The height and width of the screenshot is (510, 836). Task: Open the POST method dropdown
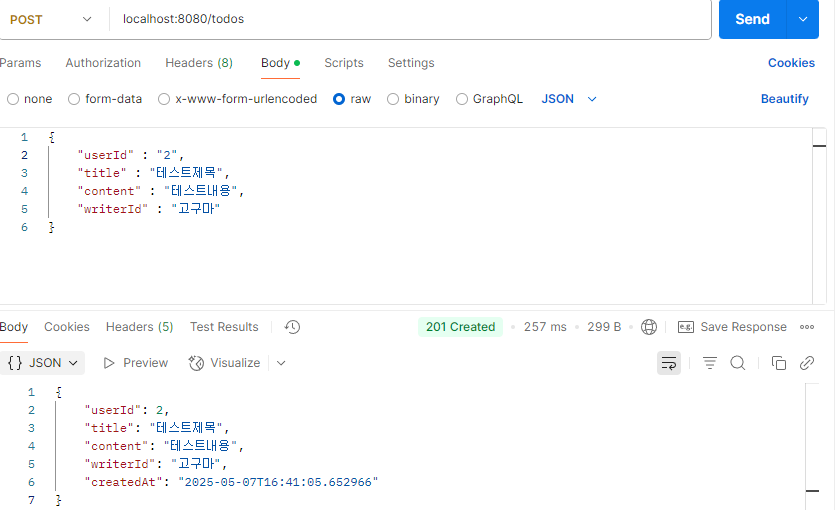[x=51, y=20]
